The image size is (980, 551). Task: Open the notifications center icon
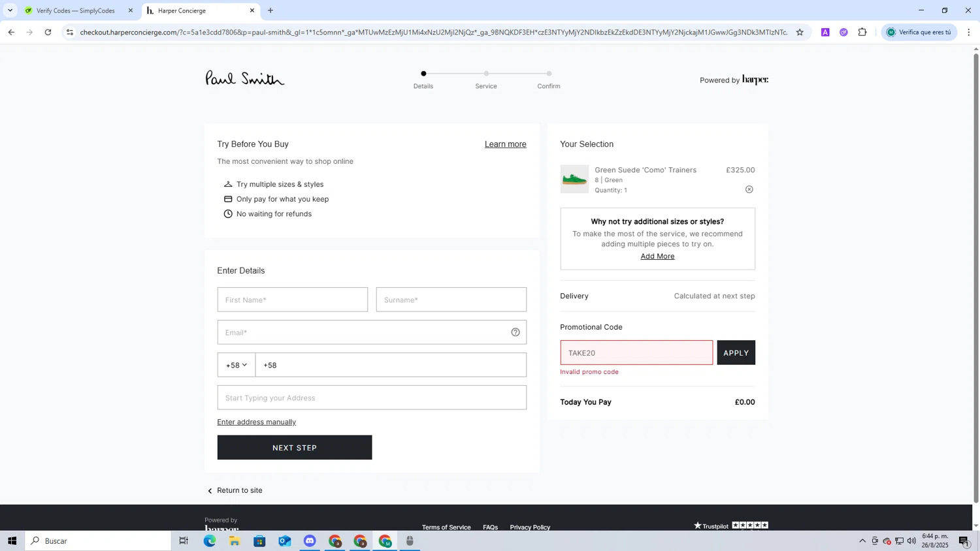964,541
